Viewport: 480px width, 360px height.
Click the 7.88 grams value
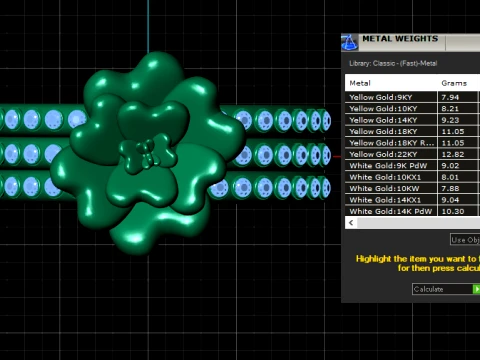(450, 188)
